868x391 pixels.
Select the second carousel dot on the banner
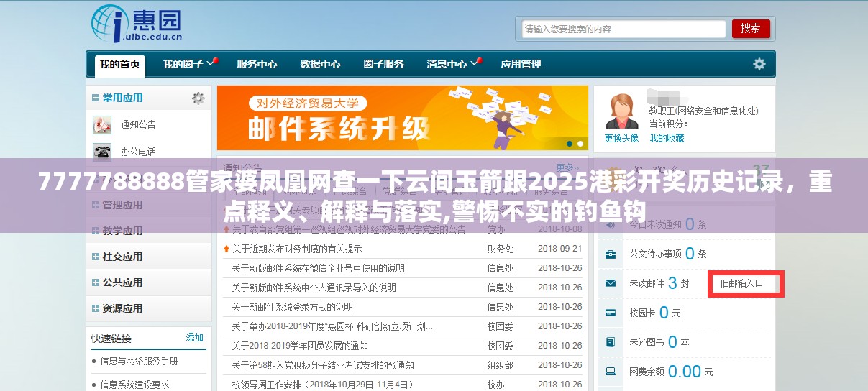tap(580, 143)
